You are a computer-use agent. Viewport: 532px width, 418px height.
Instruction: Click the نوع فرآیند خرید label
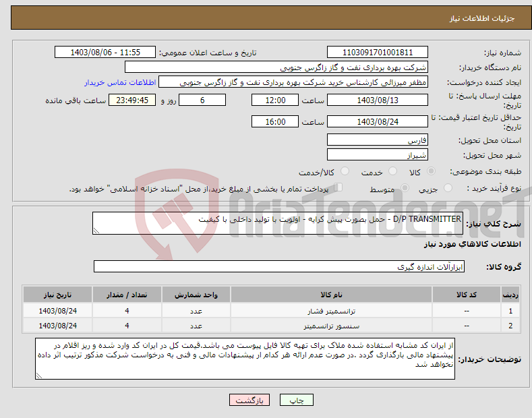point(494,188)
